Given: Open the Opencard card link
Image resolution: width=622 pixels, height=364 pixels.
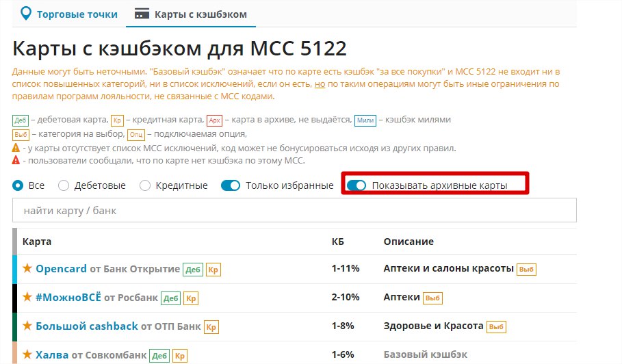Looking at the screenshot, I should coord(61,268).
